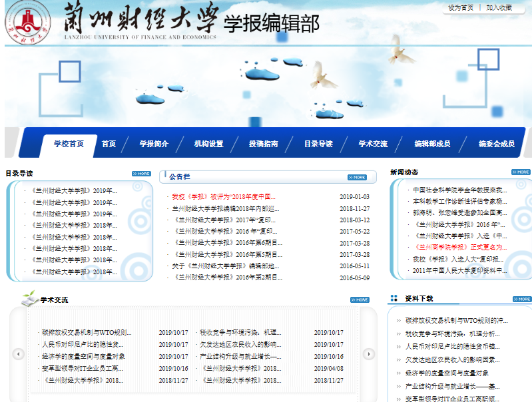532x402 pixels.
Task: Click the 加入收藏 link
Action: tap(499, 7)
